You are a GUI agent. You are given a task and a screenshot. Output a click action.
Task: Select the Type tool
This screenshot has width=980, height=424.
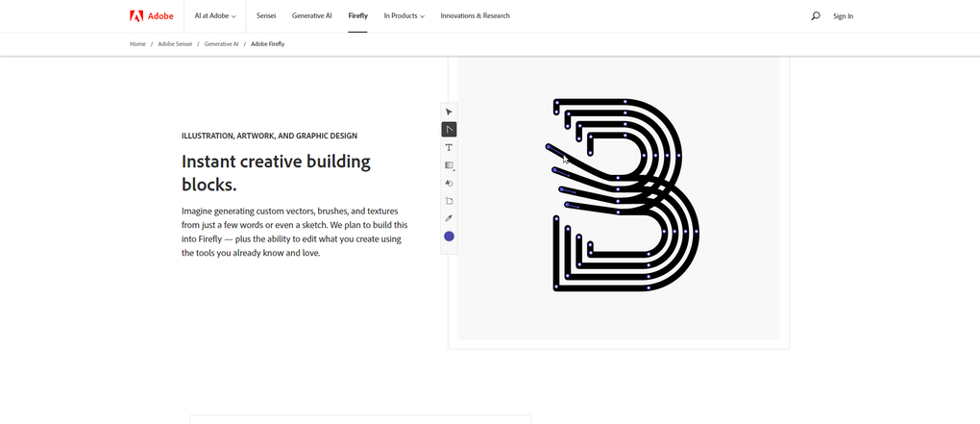pos(449,147)
